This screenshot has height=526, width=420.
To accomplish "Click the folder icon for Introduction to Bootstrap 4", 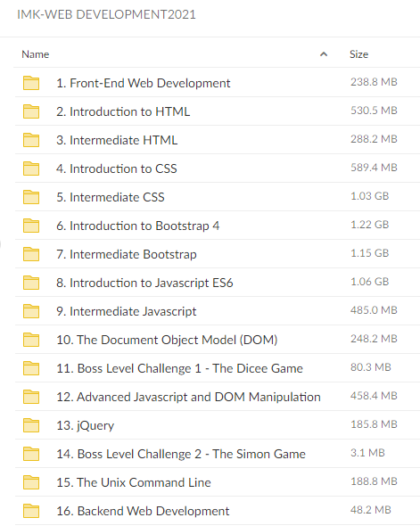I will (x=31, y=226).
